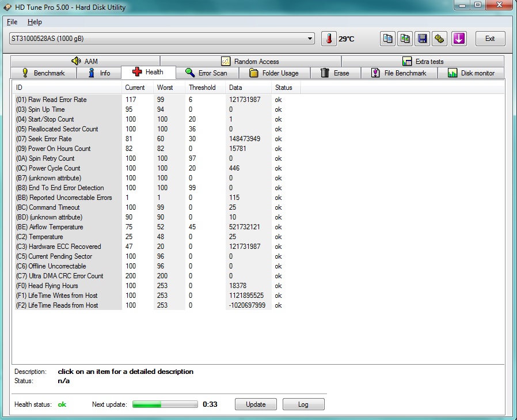Click the Update button

[x=256, y=404]
